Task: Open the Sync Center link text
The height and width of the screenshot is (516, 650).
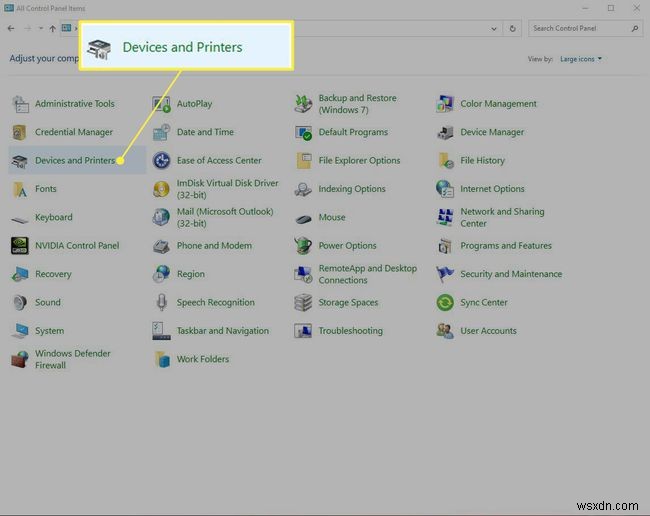Action: point(484,303)
